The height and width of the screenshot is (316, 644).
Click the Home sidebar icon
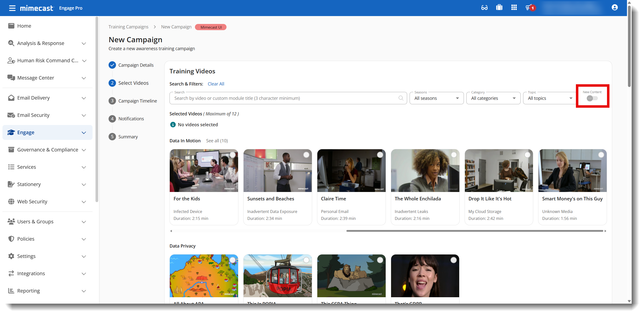coord(11,26)
